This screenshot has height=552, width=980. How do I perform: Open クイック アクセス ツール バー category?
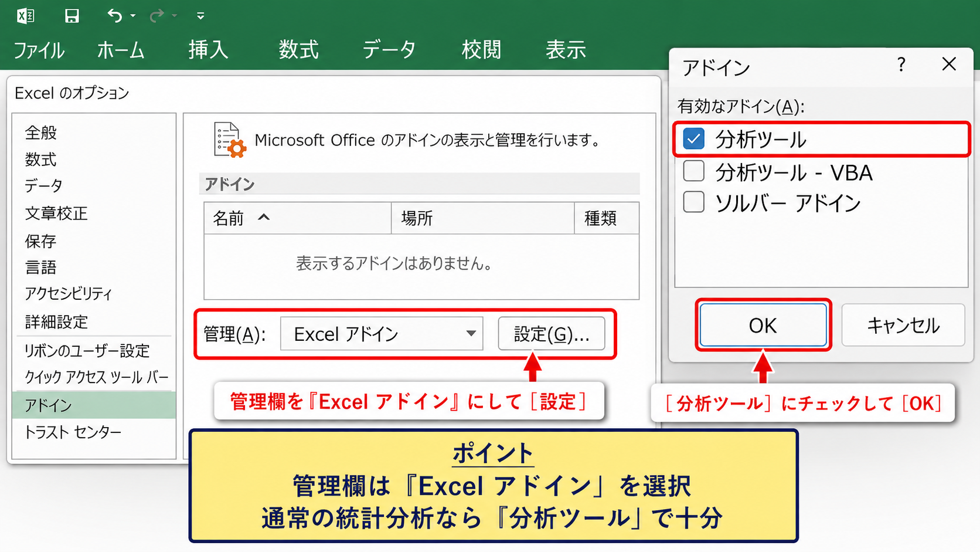click(94, 377)
